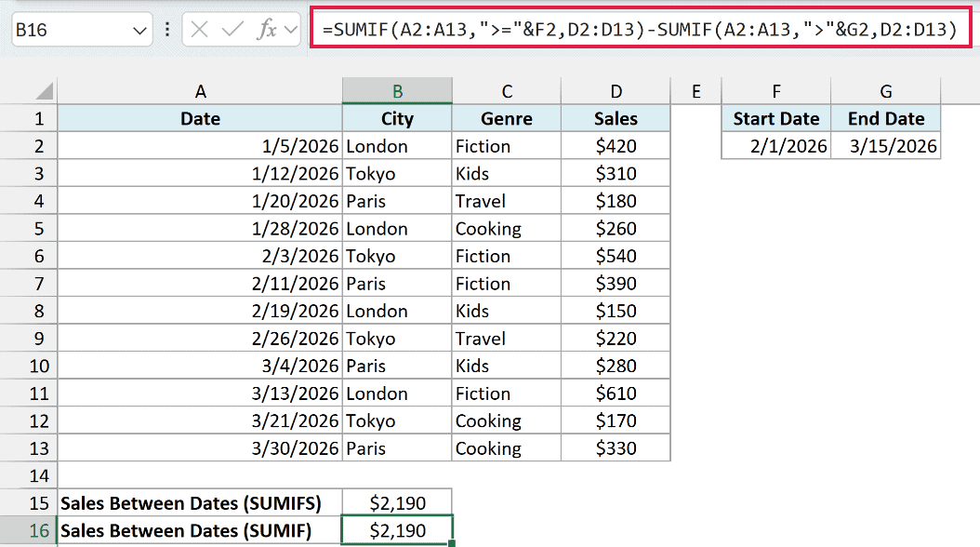Click the sales value $330
This screenshot has width=980, height=547.
pos(616,448)
